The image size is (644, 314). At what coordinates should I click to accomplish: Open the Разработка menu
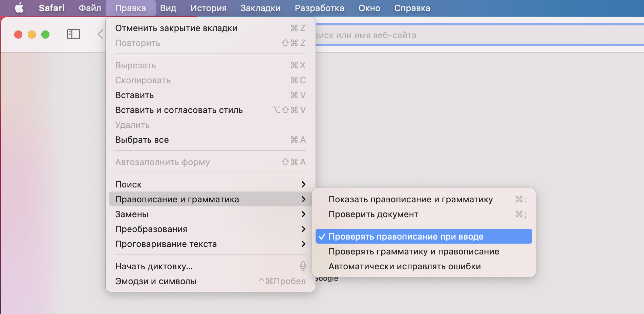[x=319, y=8]
